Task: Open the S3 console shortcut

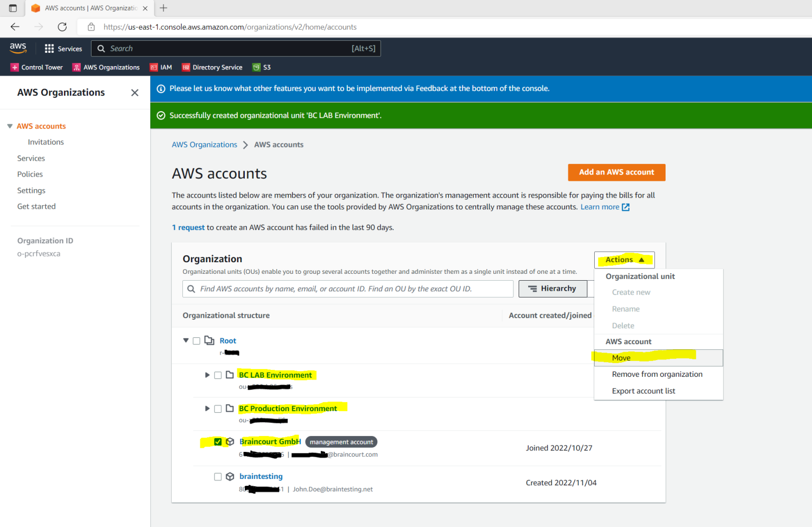Action: pos(261,67)
